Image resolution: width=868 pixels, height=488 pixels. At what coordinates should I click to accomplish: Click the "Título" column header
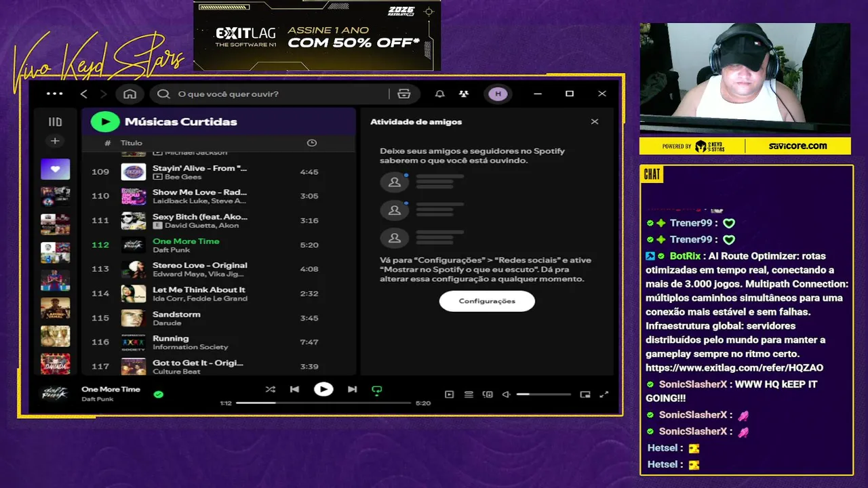(x=132, y=143)
